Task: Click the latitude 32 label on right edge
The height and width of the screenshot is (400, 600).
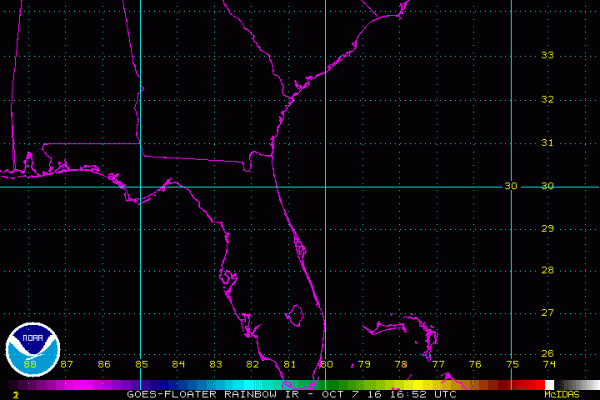Action: click(x=547, y=99)
